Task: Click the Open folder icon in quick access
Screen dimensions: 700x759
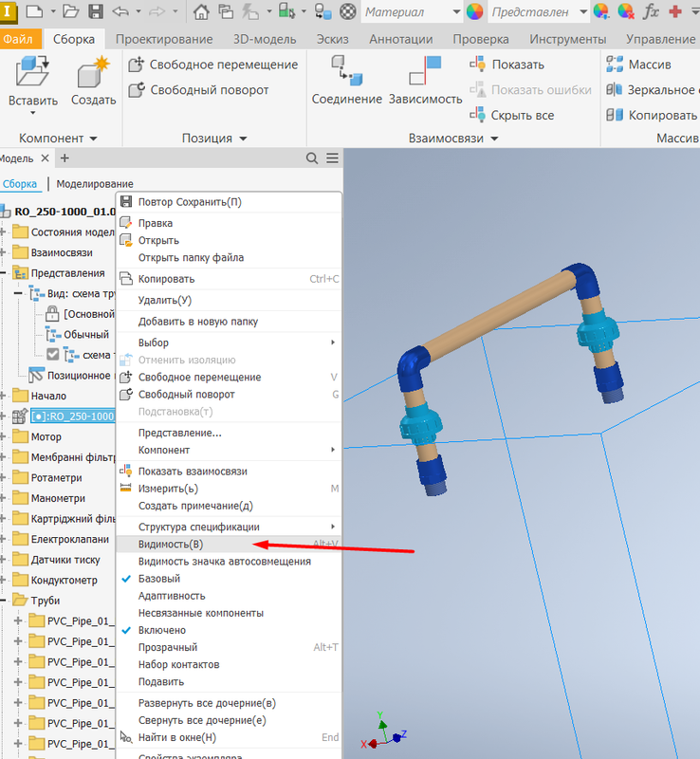Action: pos(71,11)
